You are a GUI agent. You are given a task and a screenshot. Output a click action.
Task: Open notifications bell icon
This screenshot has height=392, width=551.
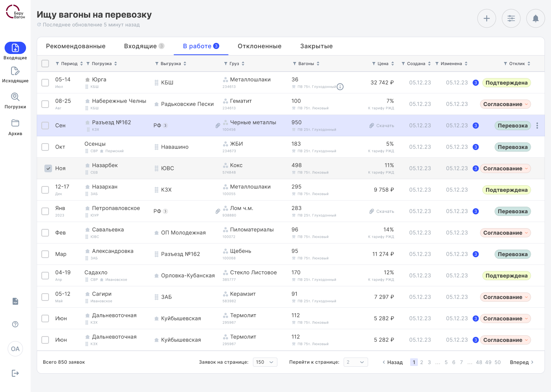click(x=535, y=18)
